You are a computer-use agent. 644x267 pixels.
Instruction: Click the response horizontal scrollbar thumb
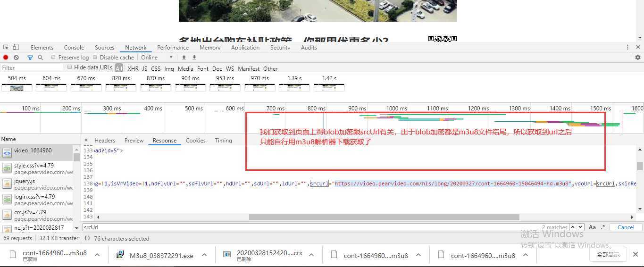point(384,217)
